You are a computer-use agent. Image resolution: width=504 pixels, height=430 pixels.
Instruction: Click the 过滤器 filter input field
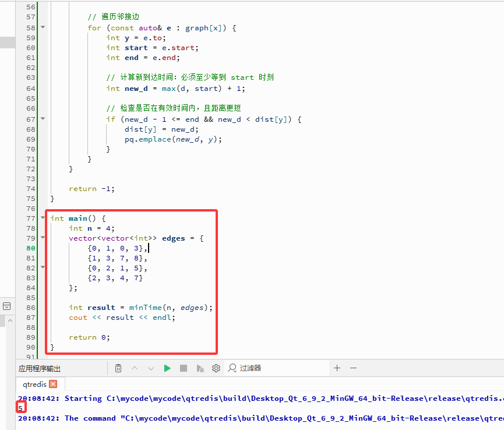(x=277, y=368)
